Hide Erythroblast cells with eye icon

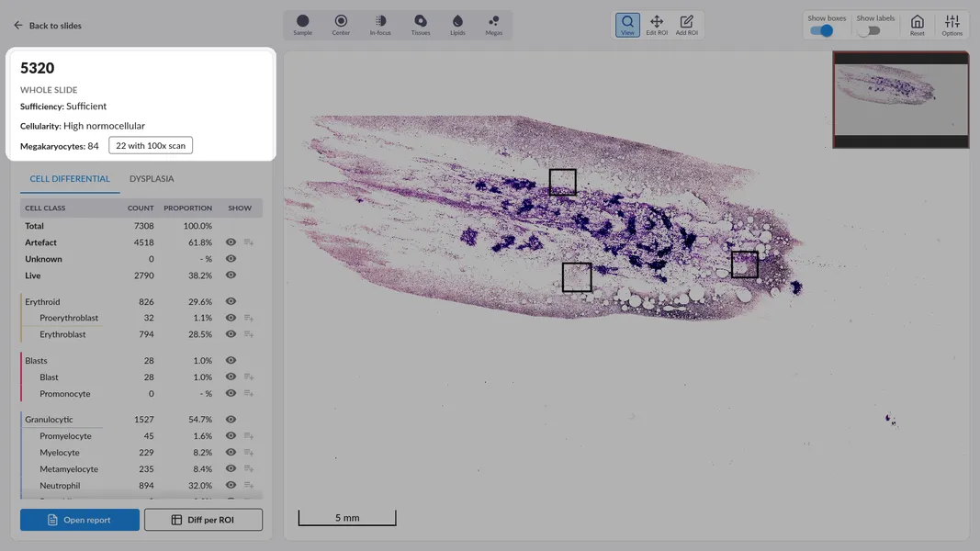[231, 334]
